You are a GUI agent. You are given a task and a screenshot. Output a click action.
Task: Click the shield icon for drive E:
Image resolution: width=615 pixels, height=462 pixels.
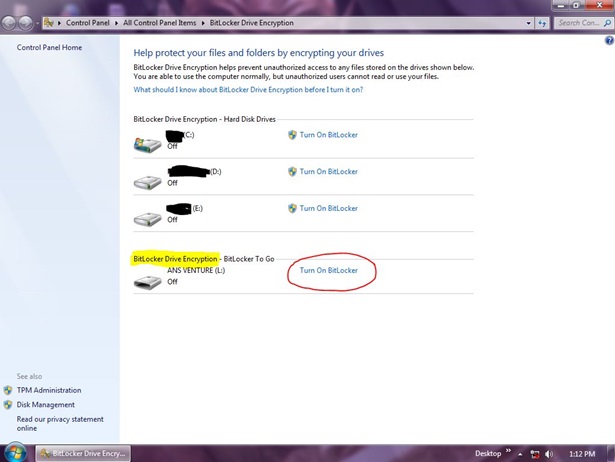(x=292, y=208)
